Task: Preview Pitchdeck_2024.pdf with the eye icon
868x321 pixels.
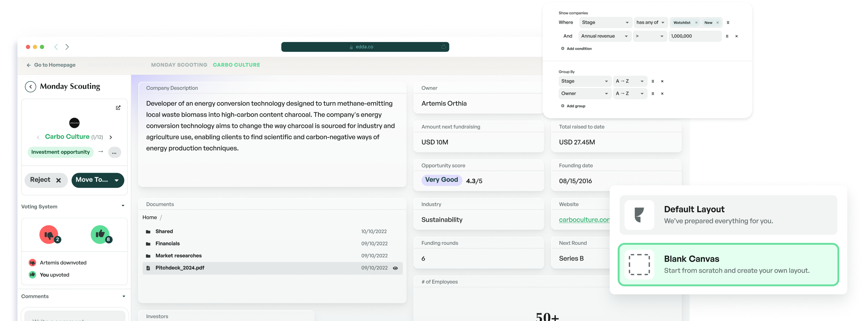Action: coord(395,268)
